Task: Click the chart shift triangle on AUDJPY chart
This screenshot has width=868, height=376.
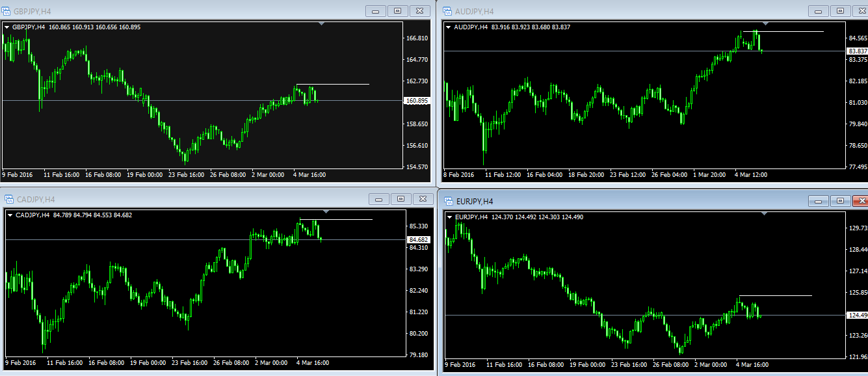Action: tap(765, 24)
